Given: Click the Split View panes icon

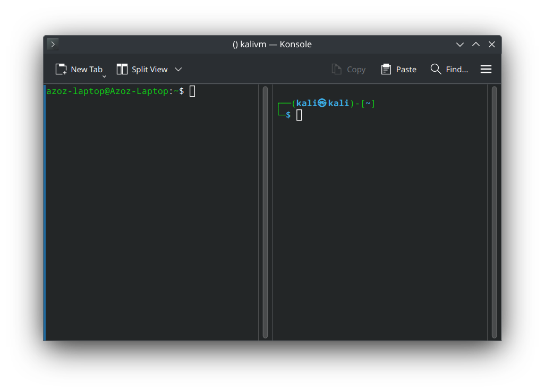Looking at the screenshot, I should coord(122,68).
